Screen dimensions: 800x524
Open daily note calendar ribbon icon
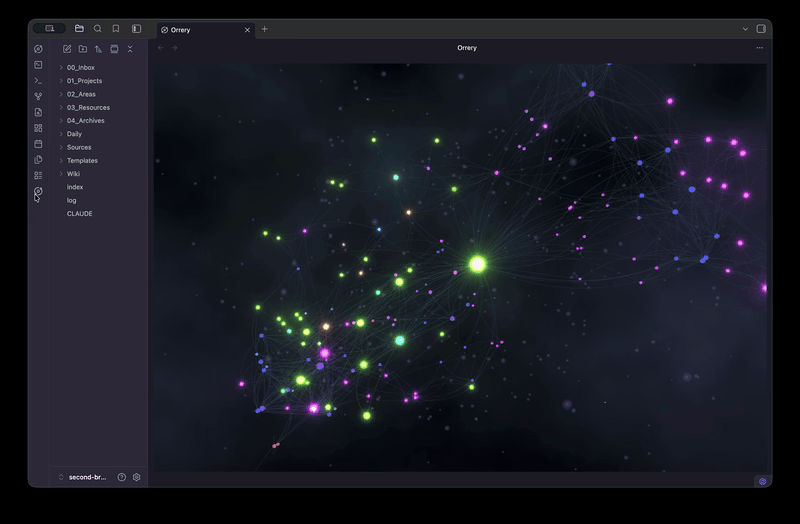click(38, 144)
